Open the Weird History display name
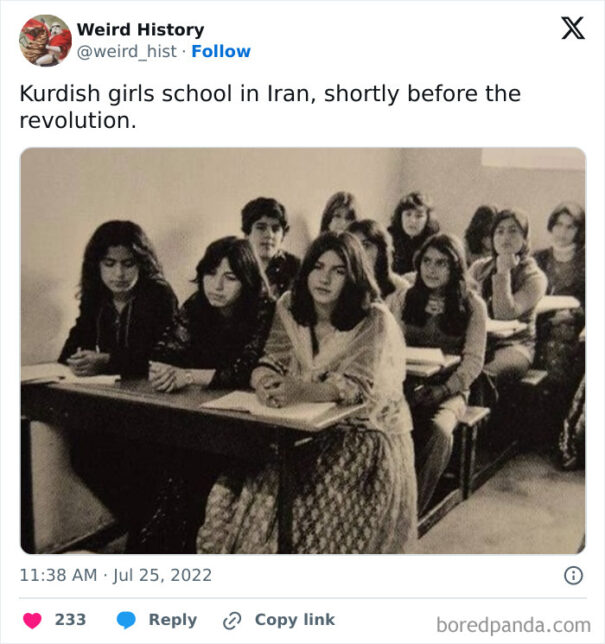Screen dimensions: 605x644 click(x=140, y=30)
